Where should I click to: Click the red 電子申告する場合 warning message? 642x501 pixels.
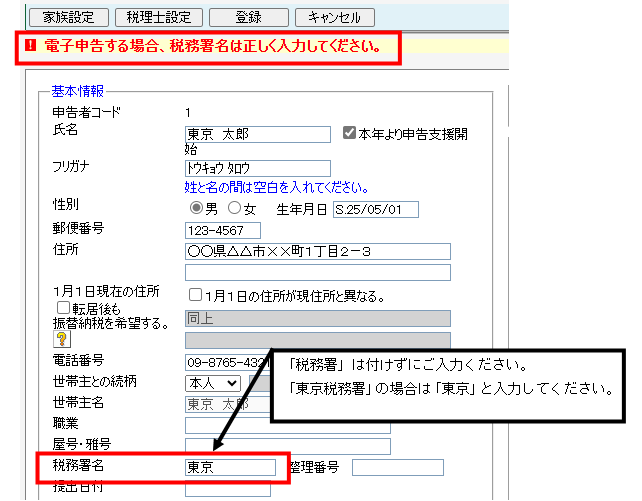click(212, 46)
